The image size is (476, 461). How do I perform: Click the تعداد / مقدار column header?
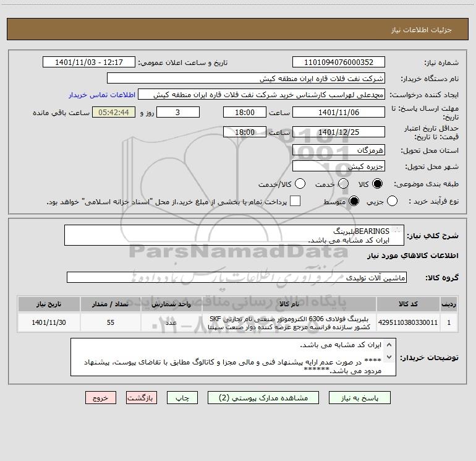[111, 304]
